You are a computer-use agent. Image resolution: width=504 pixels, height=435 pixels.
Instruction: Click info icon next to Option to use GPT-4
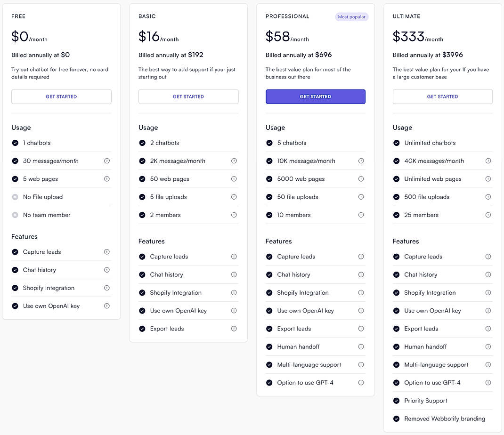[361, 383]
